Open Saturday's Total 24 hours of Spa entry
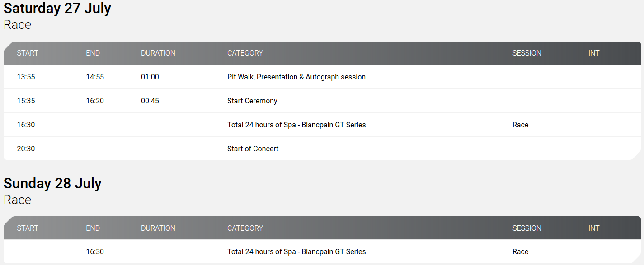 click(296, 125)
